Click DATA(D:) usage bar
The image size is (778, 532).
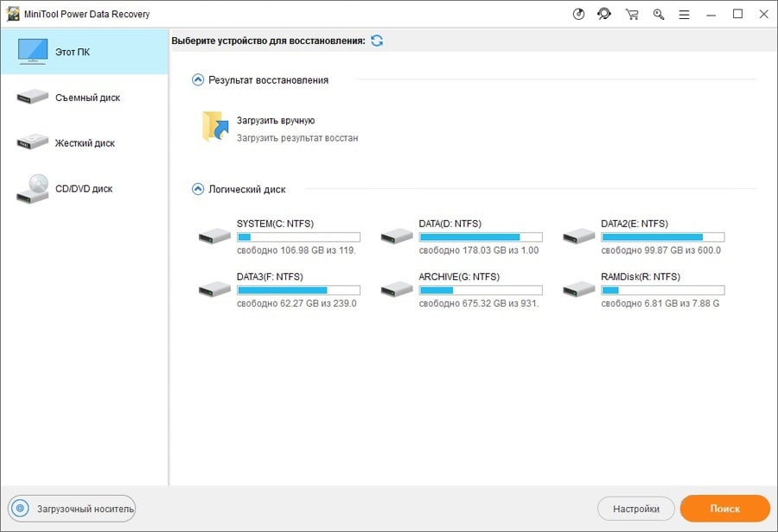(481, 237)
